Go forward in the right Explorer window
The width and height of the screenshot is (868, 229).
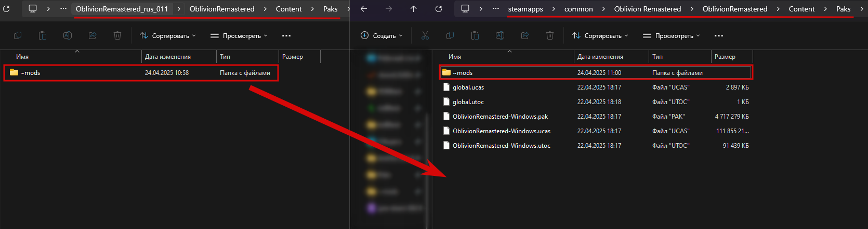389,9
